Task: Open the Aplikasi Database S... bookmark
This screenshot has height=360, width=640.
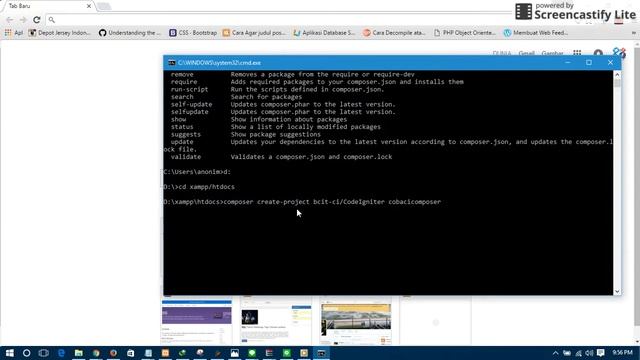Action: (x=324, y=33)
